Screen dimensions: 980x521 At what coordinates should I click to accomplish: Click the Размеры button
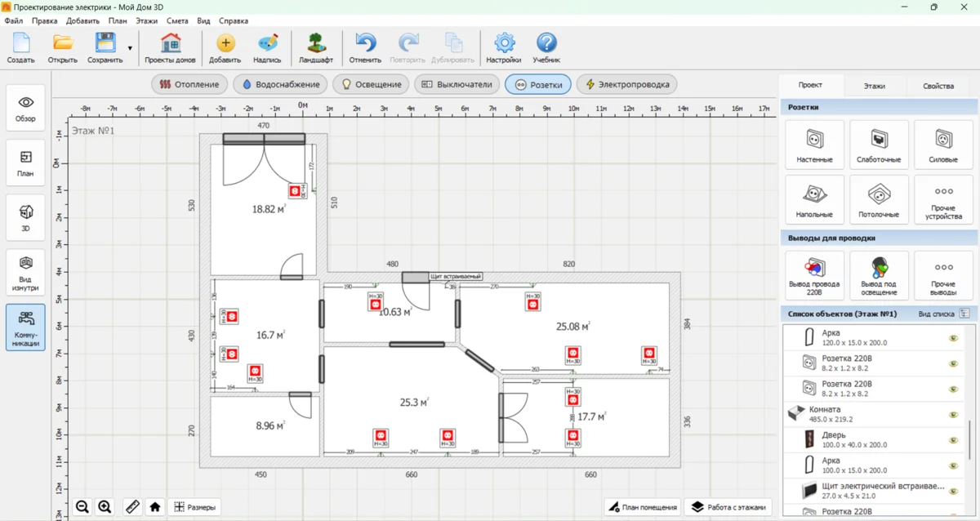[194, 507]
